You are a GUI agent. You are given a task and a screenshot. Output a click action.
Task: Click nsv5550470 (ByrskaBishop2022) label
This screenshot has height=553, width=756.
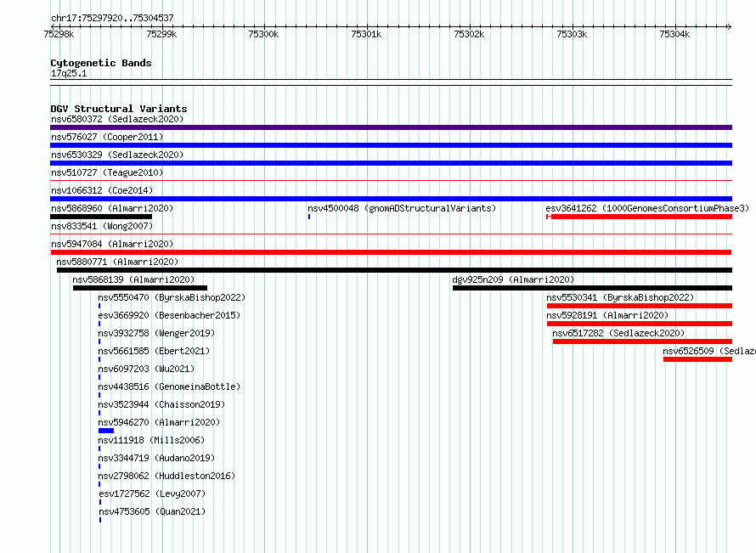[172, 297]
